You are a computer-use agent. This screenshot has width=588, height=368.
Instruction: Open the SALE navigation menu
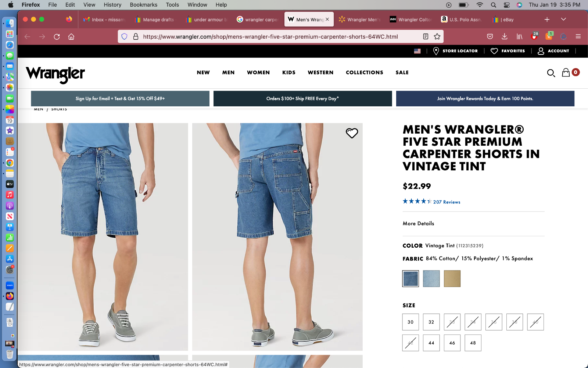pyautogui.click(x=402, y=72)
